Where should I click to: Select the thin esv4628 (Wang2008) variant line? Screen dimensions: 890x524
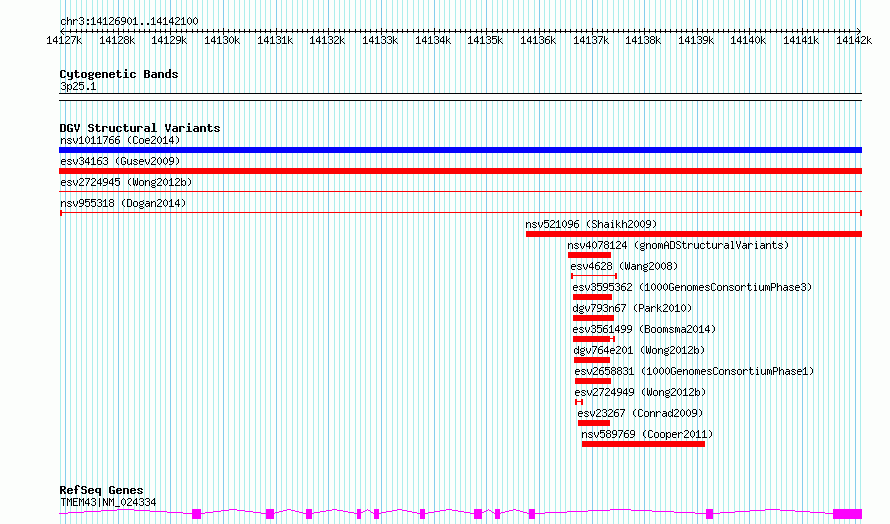(x=594, y=276)
